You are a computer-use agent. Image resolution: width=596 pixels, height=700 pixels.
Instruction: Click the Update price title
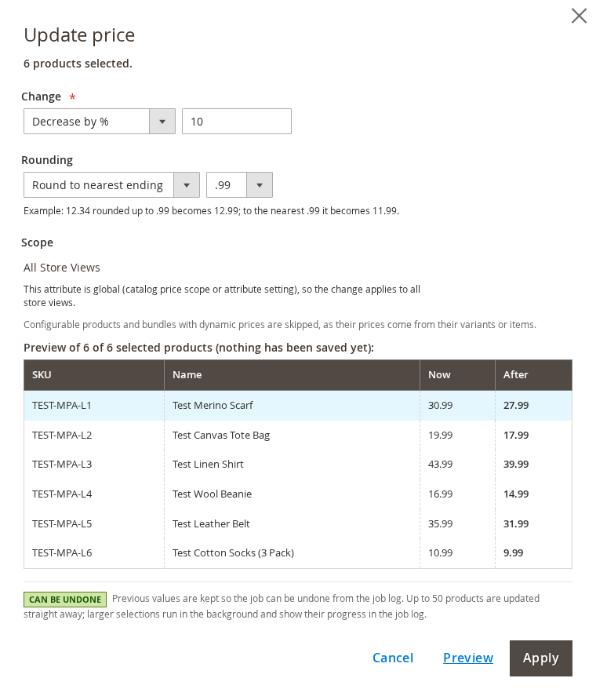click(79, 36)
